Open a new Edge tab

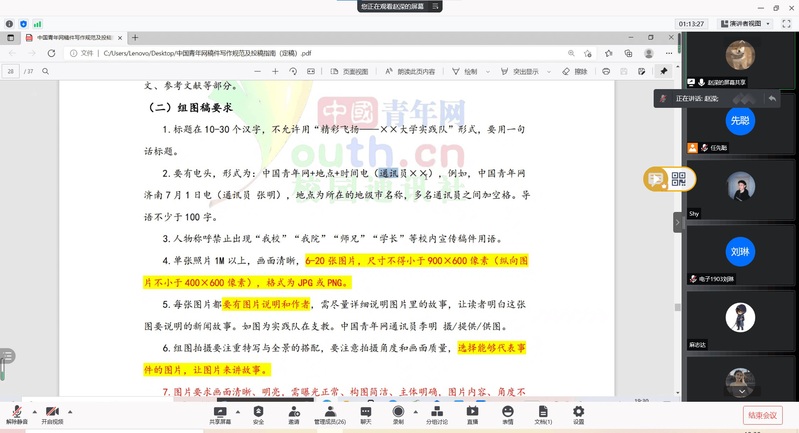(135, 38)
